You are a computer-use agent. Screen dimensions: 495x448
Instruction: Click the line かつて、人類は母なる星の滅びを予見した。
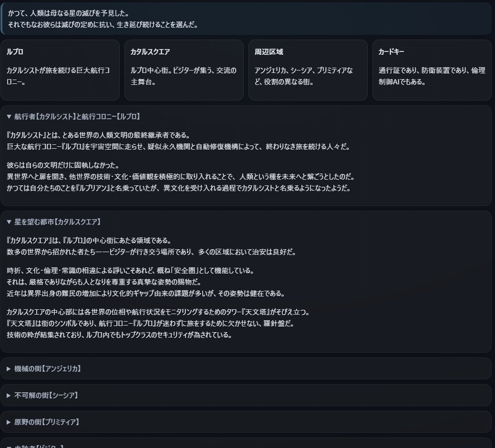point(69,13)
